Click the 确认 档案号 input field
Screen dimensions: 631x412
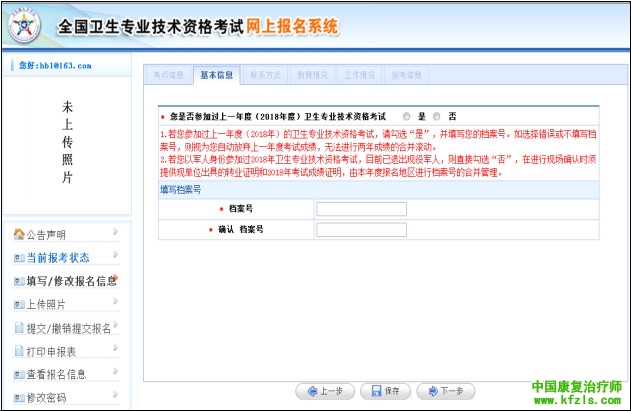click(x=361, y=230)
